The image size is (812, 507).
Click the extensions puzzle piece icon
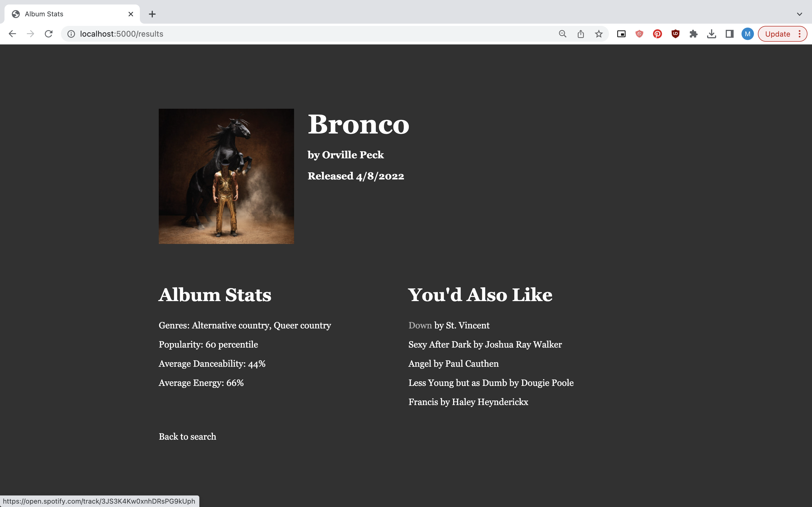click(693, 34)
